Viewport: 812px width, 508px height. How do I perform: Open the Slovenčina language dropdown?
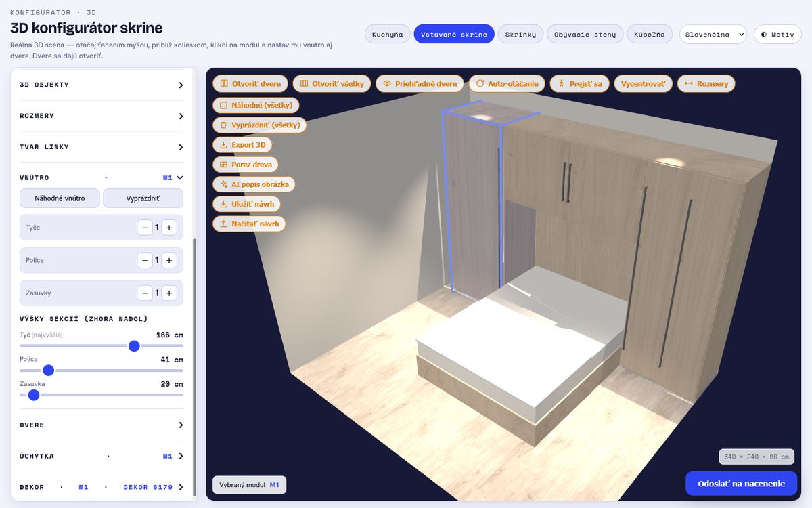713,34
